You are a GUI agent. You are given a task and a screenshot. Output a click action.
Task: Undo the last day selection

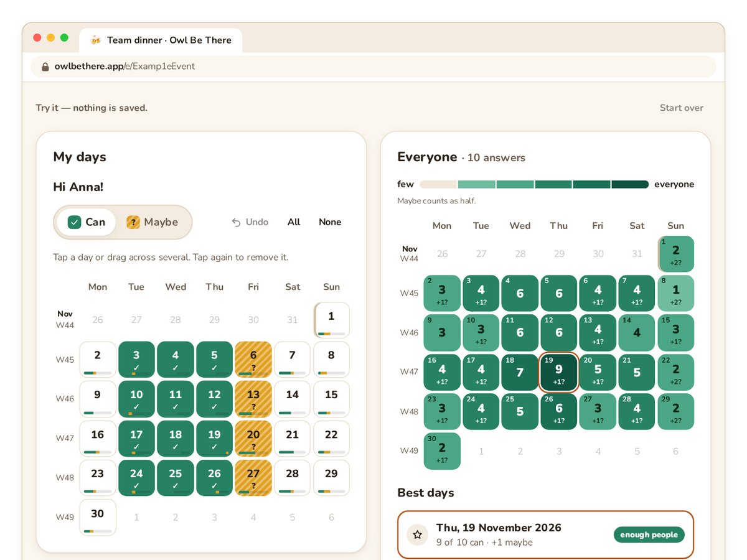(x=250, y=222)
